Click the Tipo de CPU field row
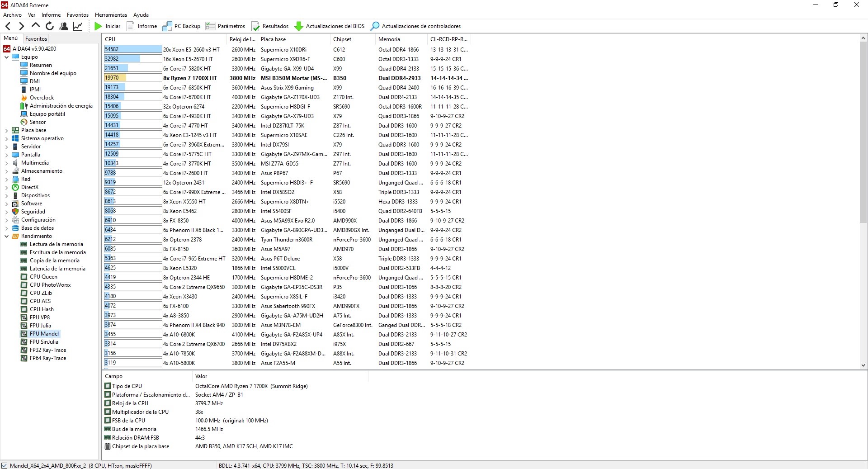 pyautogui.click(x=235, y=386)
